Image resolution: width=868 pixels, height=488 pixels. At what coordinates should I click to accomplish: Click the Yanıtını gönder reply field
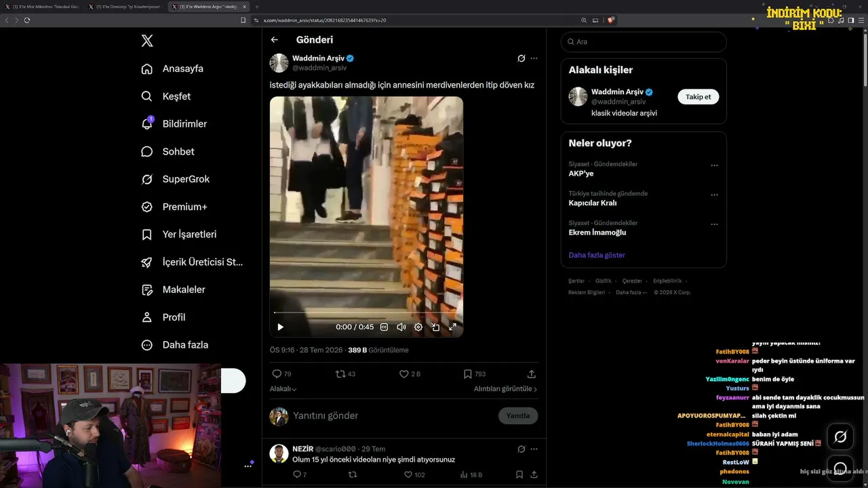point(390,415)
